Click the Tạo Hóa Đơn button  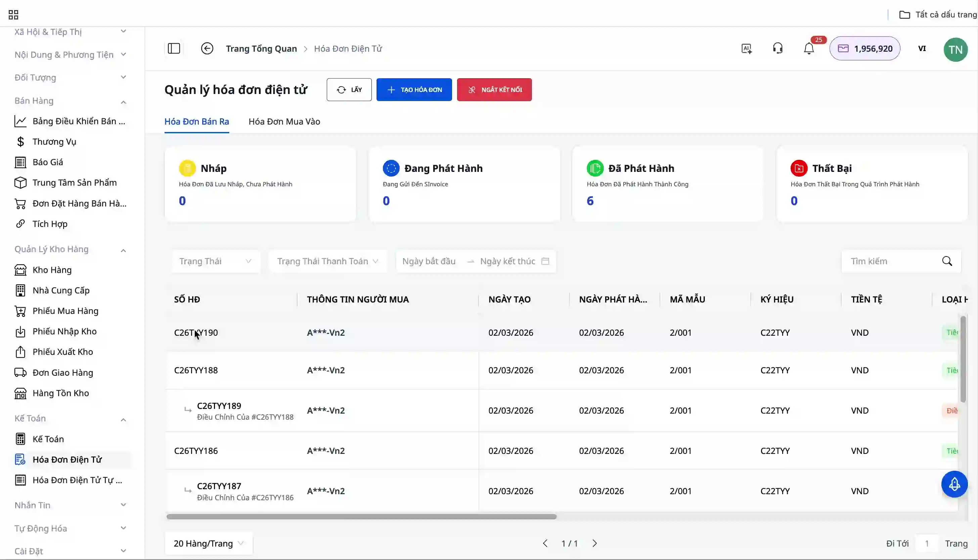[x=414, y=90]
